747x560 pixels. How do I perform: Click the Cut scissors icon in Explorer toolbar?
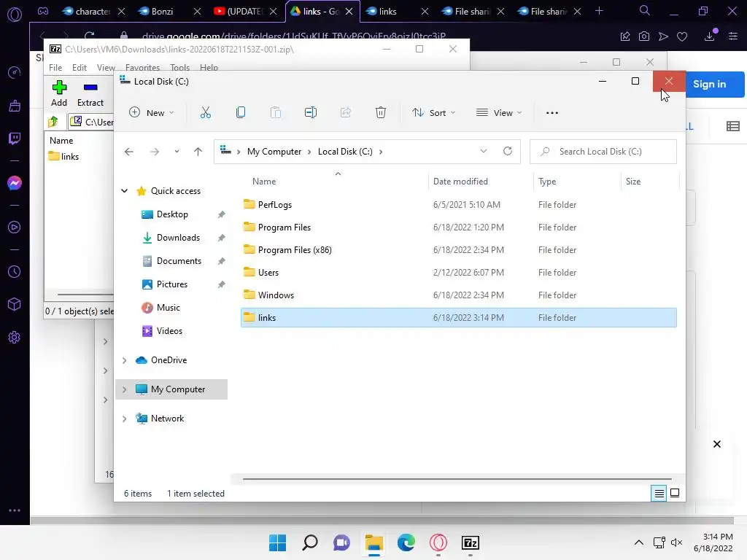(205, 113)
